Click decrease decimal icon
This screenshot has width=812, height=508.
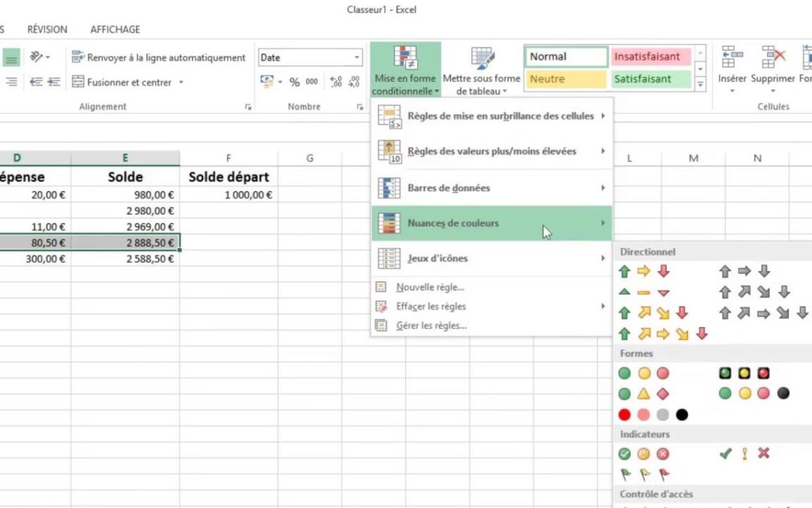[353, 82]
